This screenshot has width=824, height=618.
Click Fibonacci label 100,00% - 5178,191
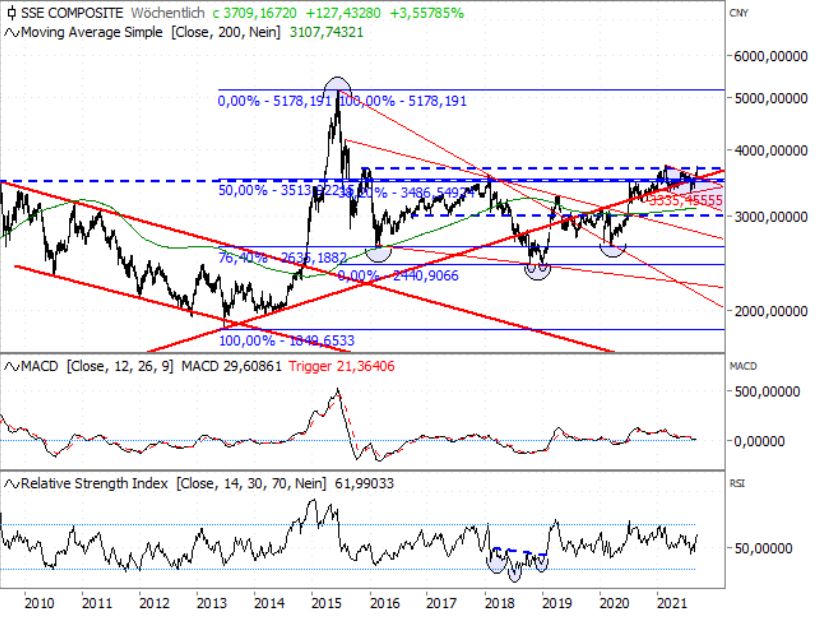(x=403, y=101)
